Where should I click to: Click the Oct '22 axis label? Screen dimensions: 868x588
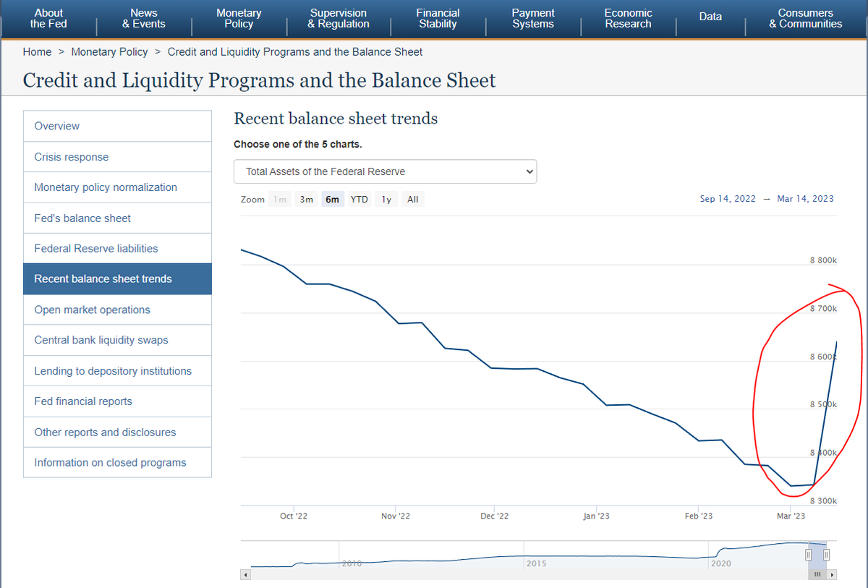coord(293,516)
